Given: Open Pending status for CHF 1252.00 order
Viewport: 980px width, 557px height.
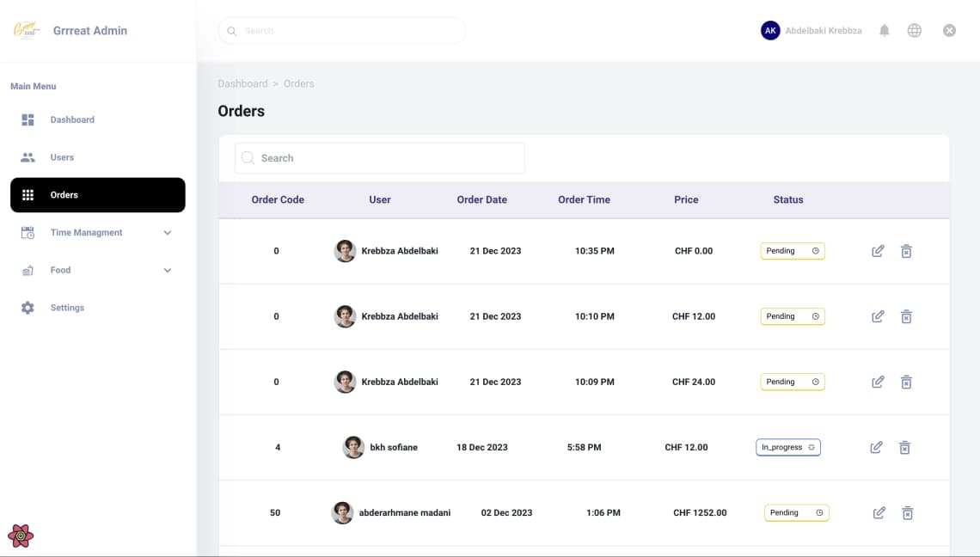Looking at the screenshot, I should point(796,512).
